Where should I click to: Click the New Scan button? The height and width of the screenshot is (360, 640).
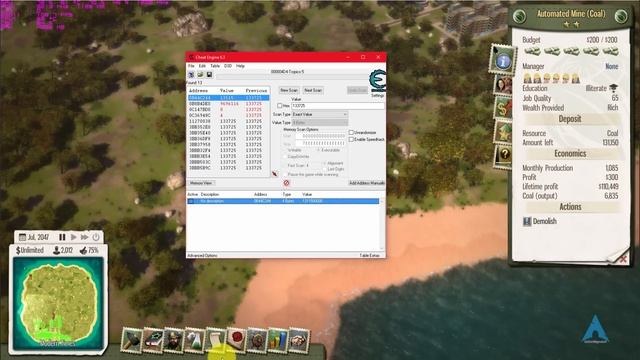click(x=289, y=90)
